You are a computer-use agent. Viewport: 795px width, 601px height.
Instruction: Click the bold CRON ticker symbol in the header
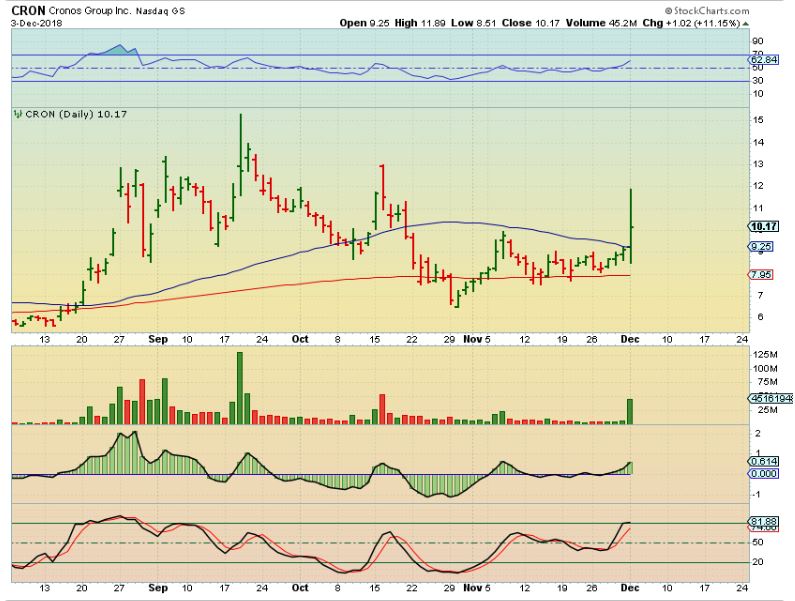[28, 10]
